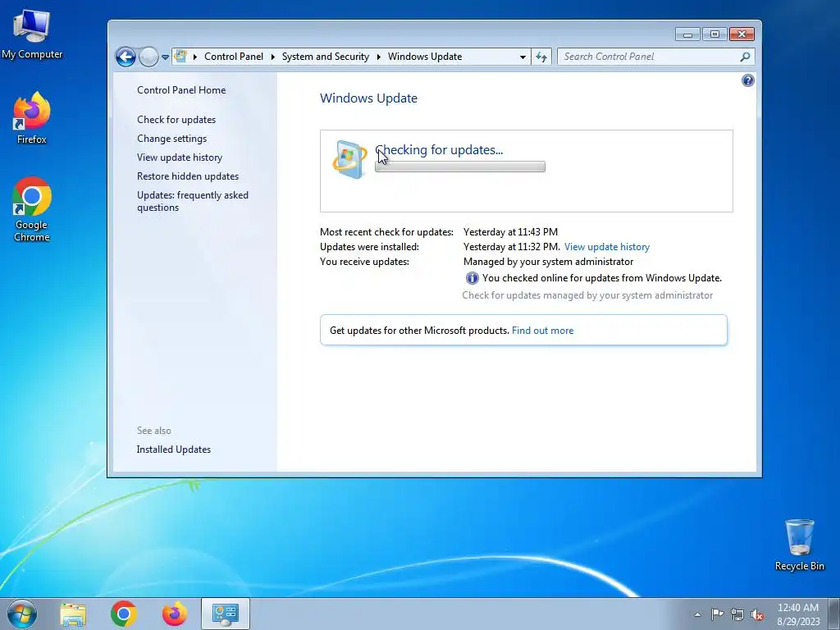This screenshot has height=630, width=840.
Task: Click Find out more link
Action: point(542,331)
